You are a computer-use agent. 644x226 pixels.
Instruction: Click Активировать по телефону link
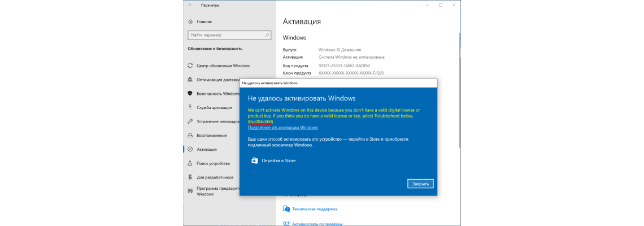point(317,224)
